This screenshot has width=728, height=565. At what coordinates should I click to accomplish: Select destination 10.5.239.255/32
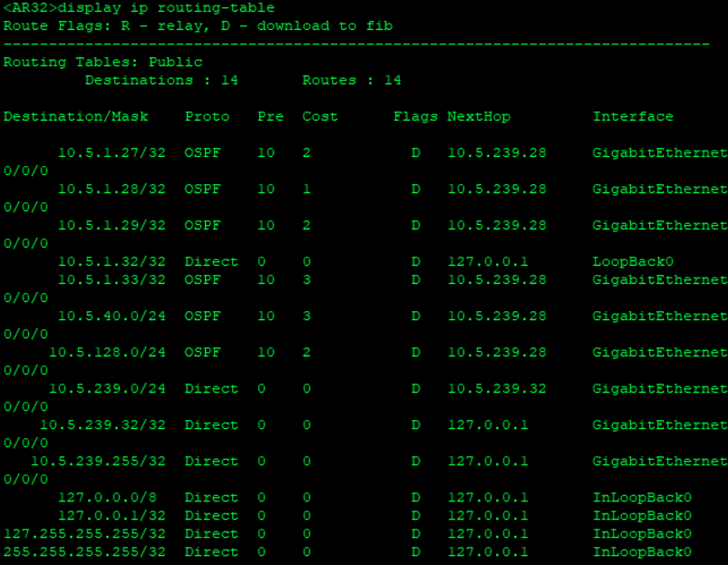click(99, 461)
